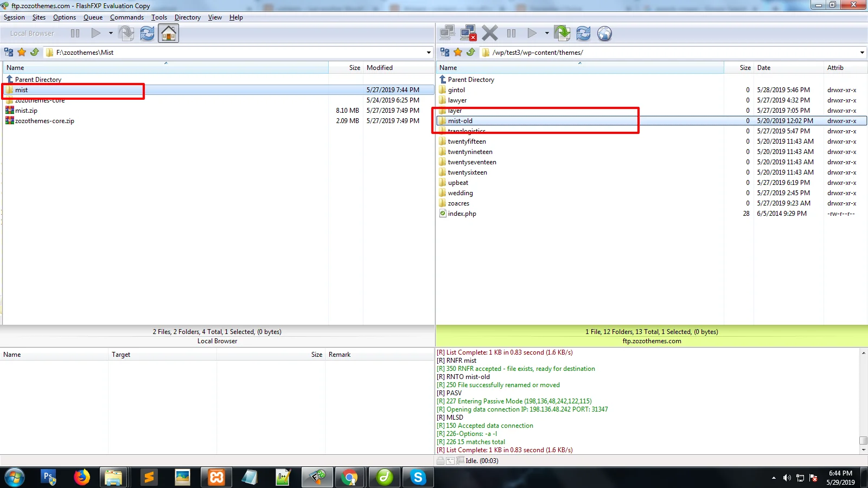Sort local files by Modified column header

(380, 68)
